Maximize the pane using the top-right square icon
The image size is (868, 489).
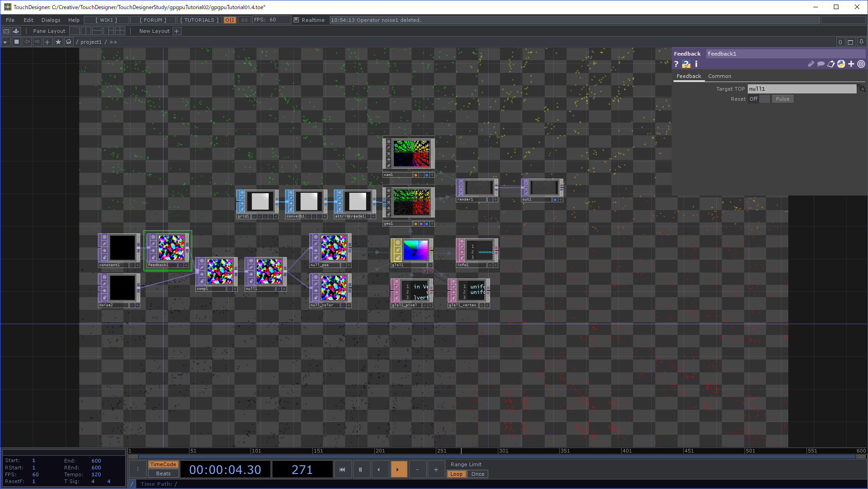850,42
